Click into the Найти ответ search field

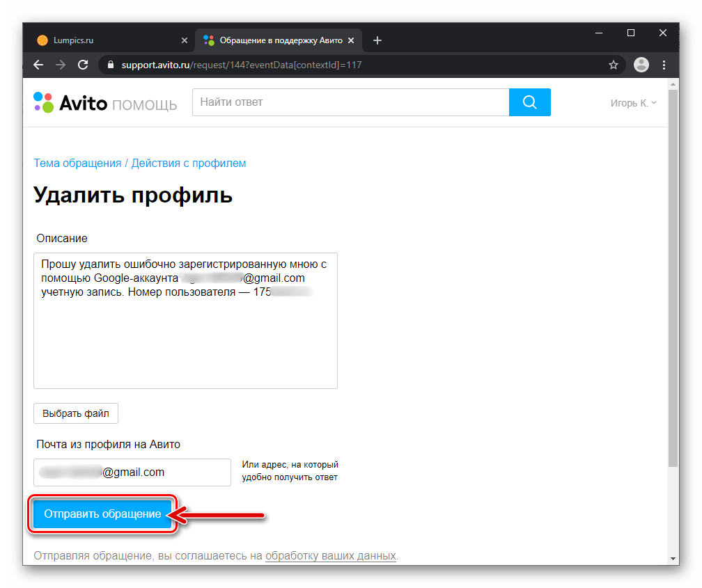(x=350, y=102)
